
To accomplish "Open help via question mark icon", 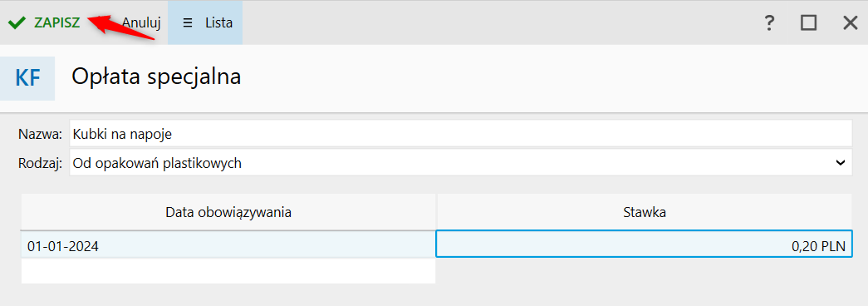I will coord(769,22).
